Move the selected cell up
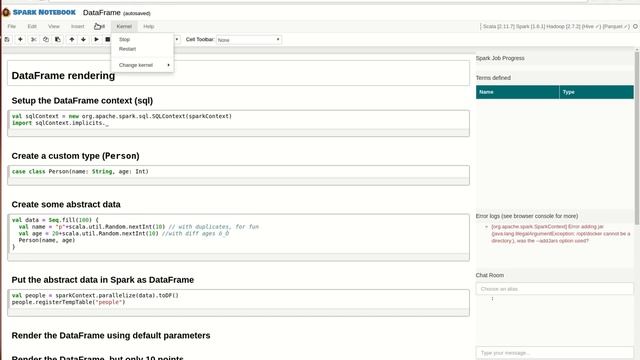The height and width of the screenshot is (360, 640). click(x=72, y=40)
